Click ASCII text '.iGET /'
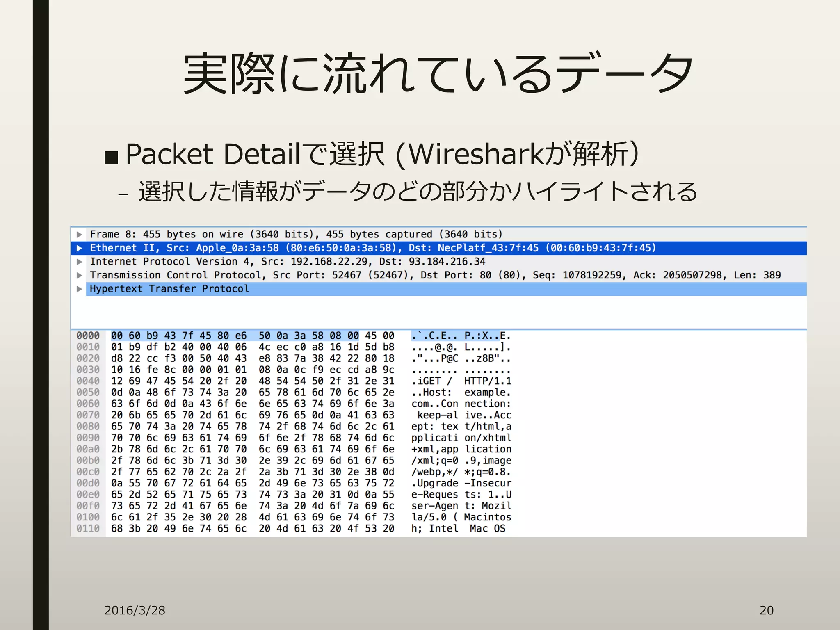 pos(432,381)
